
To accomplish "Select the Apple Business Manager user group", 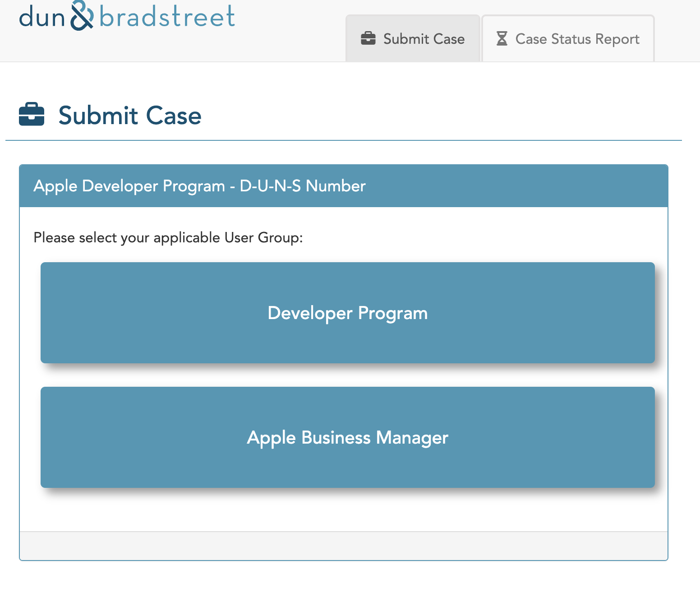I will coord(348,437).
